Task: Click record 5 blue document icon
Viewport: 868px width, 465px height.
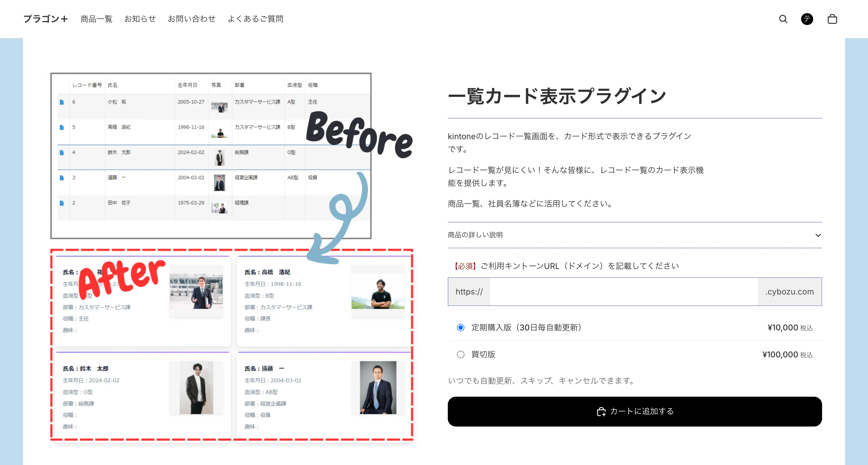Action: pyautogui.click(x=62, y=127)
